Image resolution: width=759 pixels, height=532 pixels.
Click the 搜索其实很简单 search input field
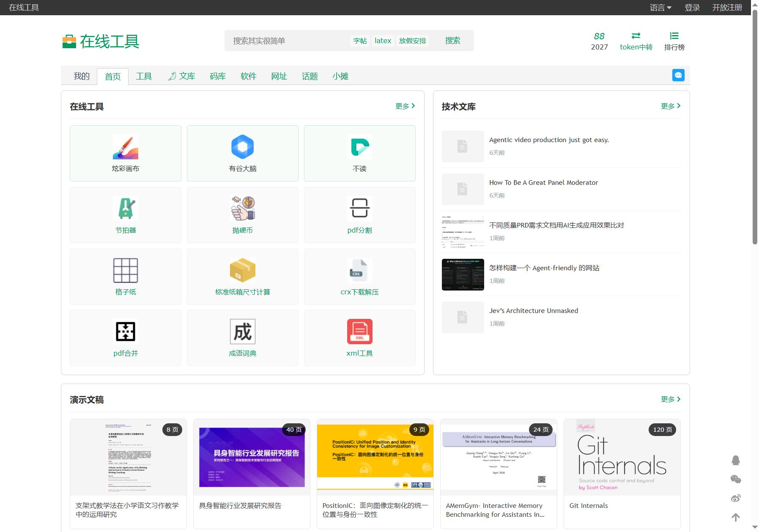(x=288, y=41)
